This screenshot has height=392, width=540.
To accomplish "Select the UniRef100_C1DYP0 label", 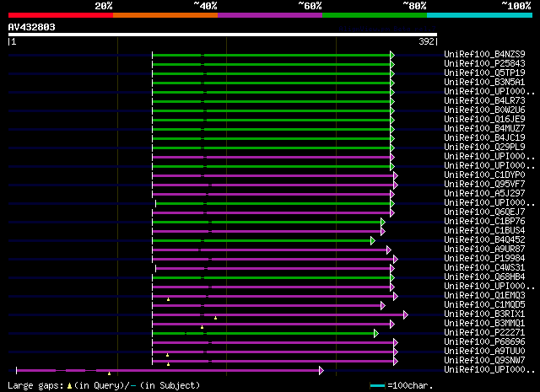I will pos(484,175).
